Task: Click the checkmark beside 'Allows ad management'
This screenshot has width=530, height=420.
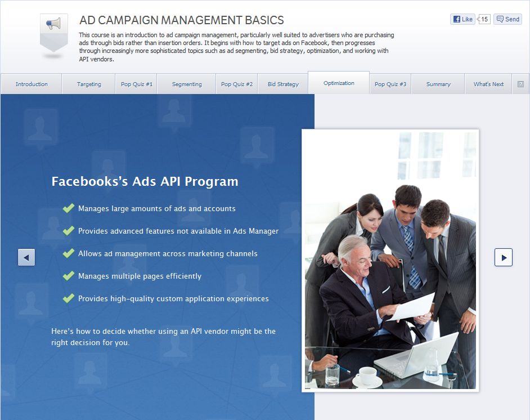Action: (x=69, y=253)
